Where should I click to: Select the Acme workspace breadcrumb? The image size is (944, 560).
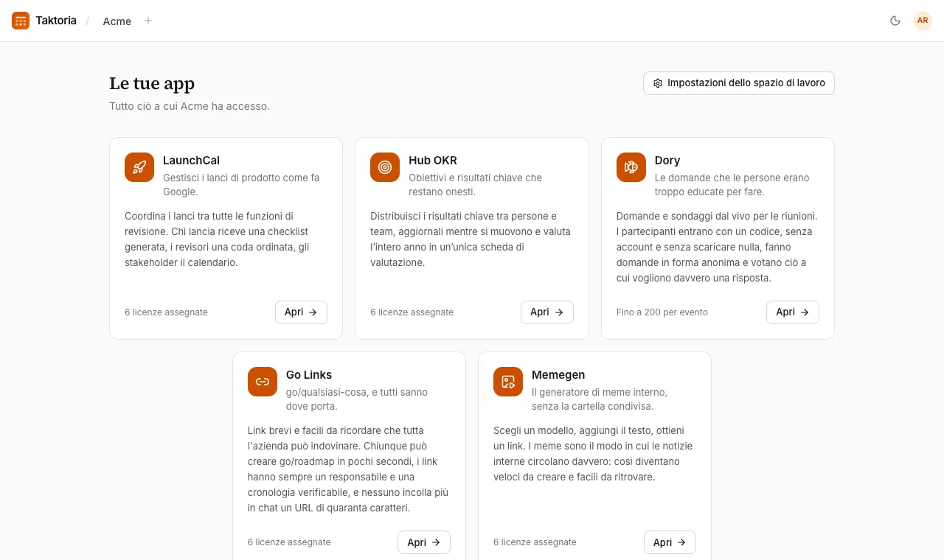pos(117,21)
